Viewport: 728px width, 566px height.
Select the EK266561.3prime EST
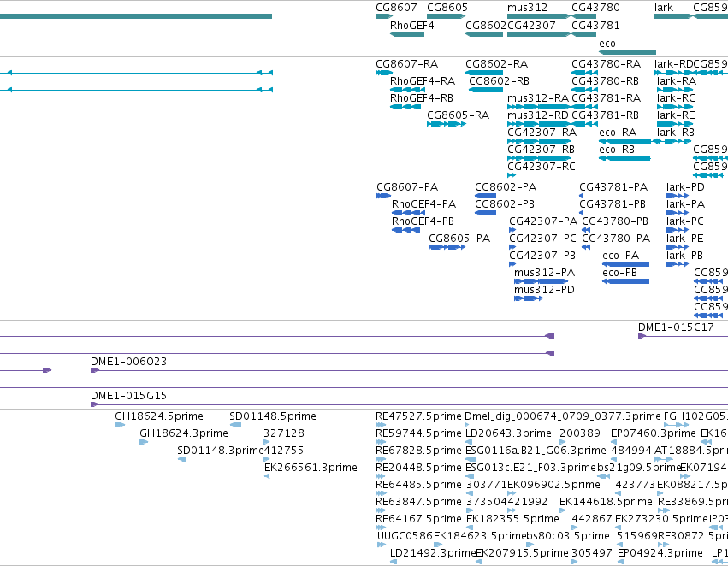267,476
